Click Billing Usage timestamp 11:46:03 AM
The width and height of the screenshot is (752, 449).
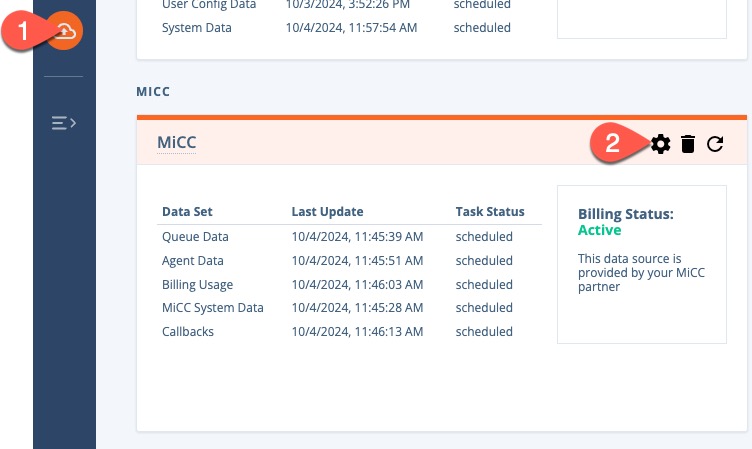coord(357,284)
